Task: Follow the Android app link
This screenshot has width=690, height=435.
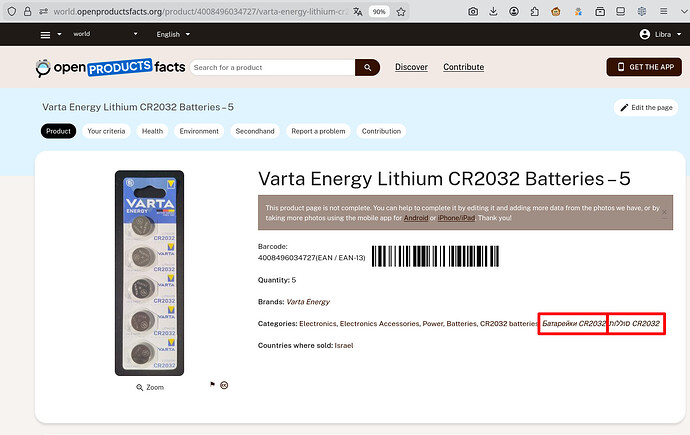Action: click(x=416, y=218)
